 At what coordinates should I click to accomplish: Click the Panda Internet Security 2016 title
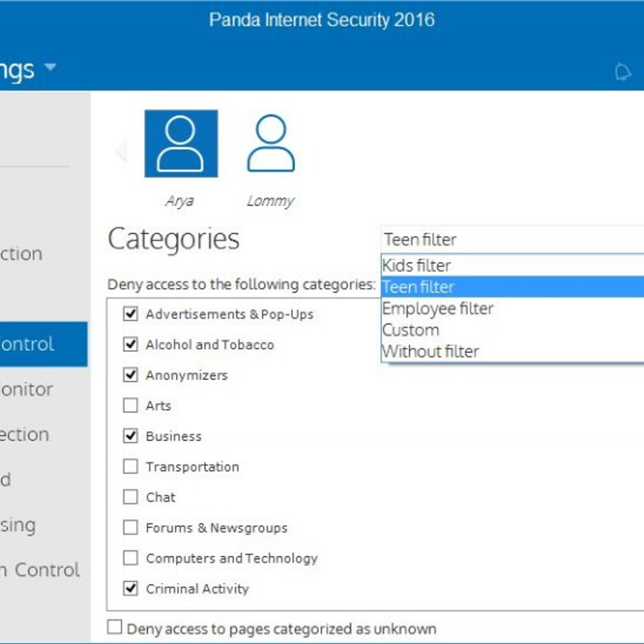[x=322, y=20]
